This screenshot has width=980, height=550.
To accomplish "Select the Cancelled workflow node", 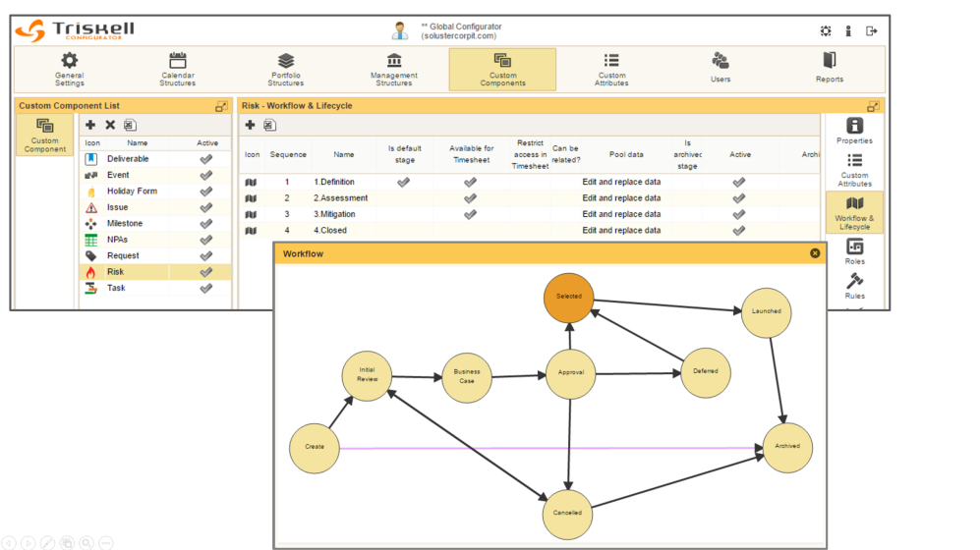I will pyautogui.click(x=567, y=515).
